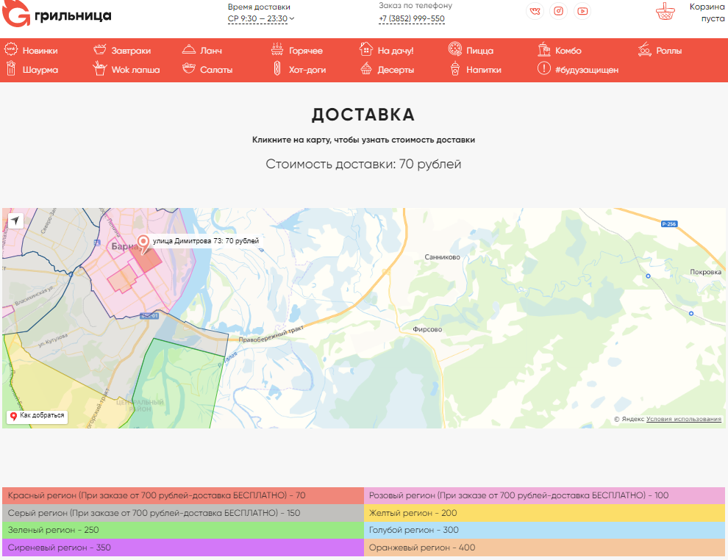Open the Напитки menu category
This screenshot has height=560, width=728.
pos(483,70)
